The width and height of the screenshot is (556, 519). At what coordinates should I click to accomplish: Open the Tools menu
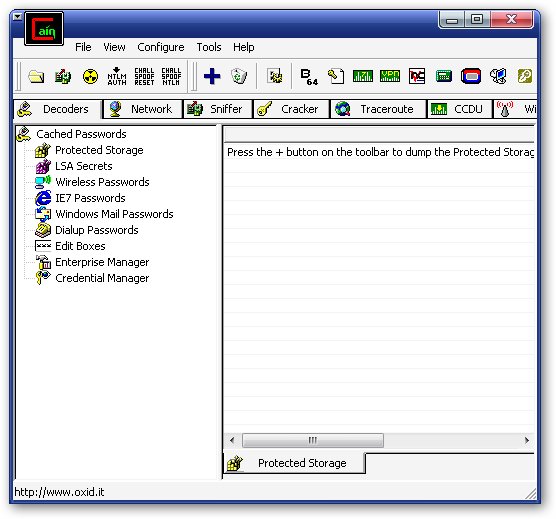tap(209, 47)
